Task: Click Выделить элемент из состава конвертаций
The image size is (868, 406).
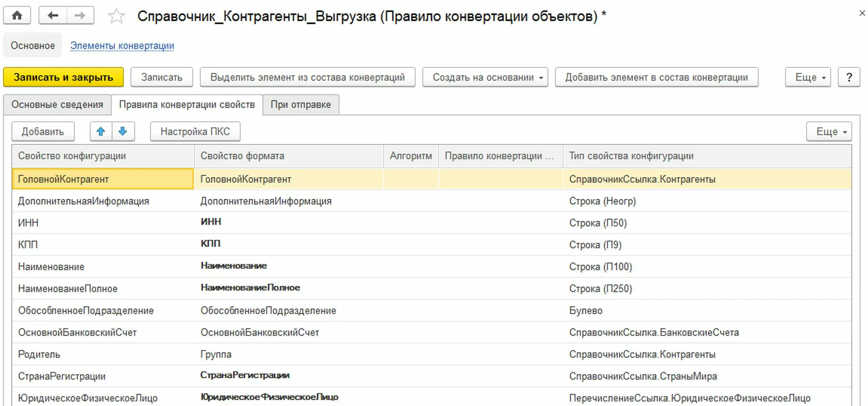Action: click(x=307, y=77)
